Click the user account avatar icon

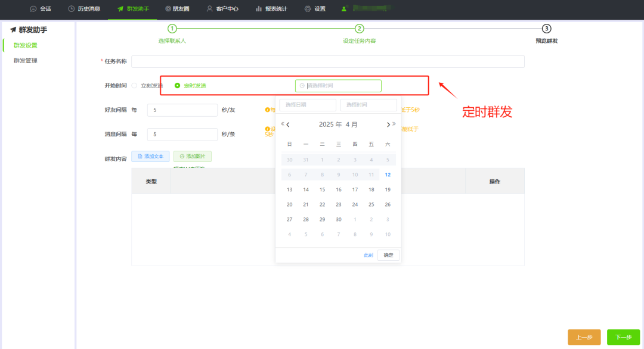click(344, 8)
